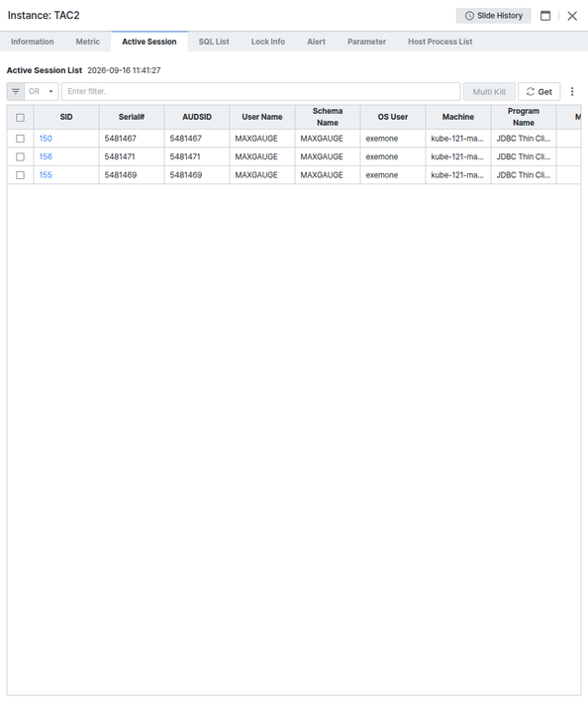The height and width of the screenshot is (706, 588).
Task: Open session link SID 156
Action: tap(46, 156)
